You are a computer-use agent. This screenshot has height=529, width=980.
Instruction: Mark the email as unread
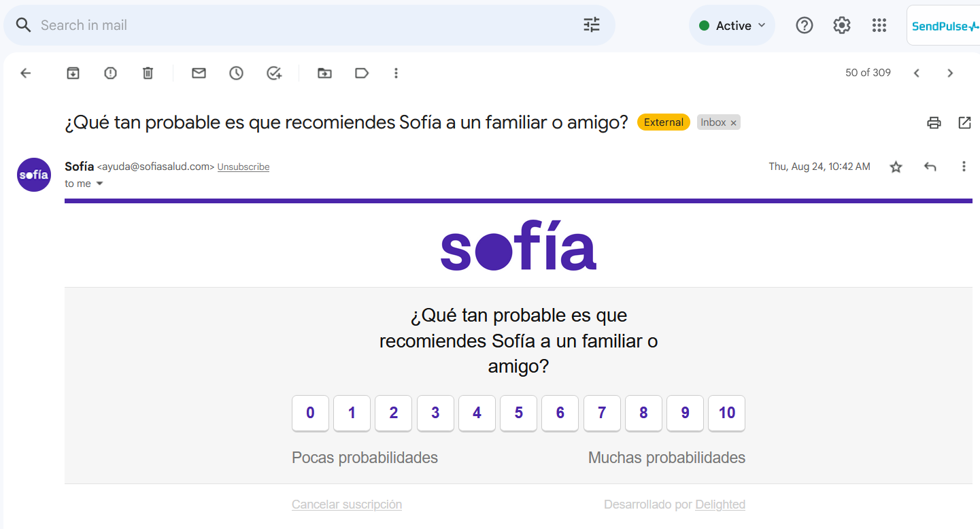pos(199,73)
